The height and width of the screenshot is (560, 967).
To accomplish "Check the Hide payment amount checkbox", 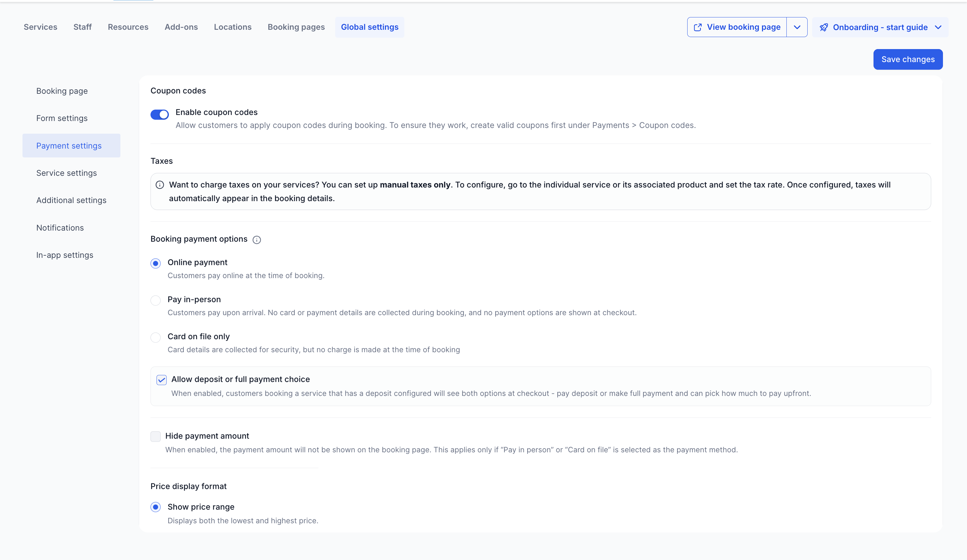I will (155, 436).
